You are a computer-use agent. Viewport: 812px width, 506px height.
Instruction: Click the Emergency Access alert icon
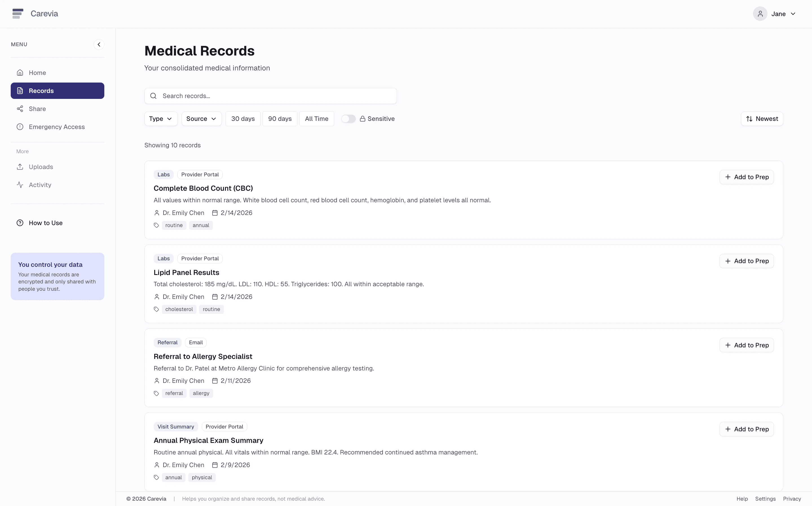[20, 127]
